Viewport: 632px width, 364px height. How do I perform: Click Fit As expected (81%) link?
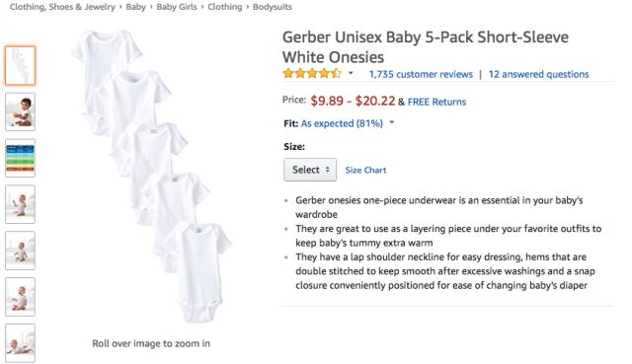pos(342,123)
